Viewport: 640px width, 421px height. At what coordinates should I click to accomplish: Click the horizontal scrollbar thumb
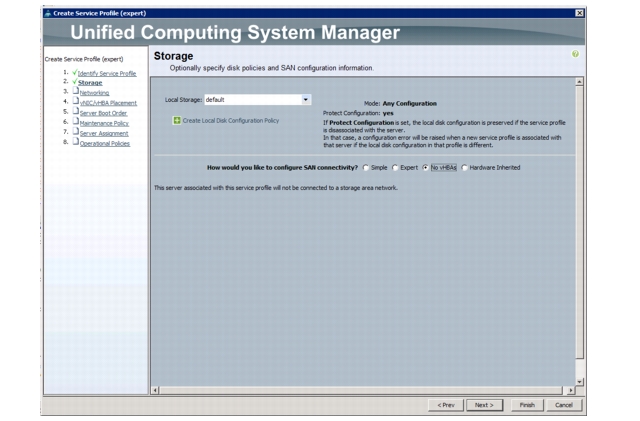(x=361, y=390)
